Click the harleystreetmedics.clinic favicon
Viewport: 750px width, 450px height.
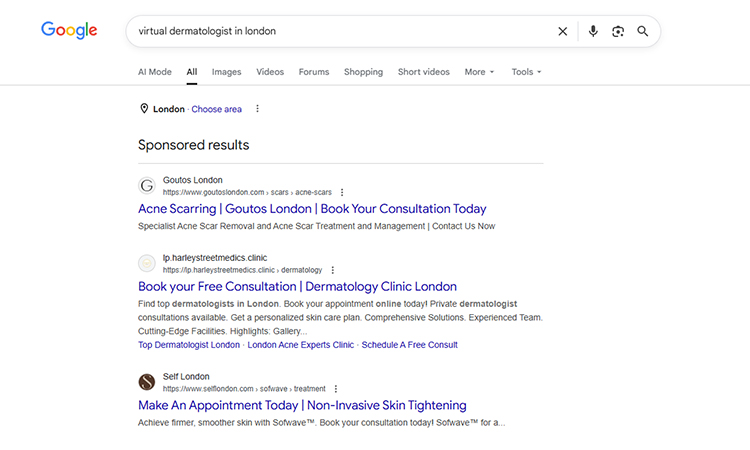147,263
